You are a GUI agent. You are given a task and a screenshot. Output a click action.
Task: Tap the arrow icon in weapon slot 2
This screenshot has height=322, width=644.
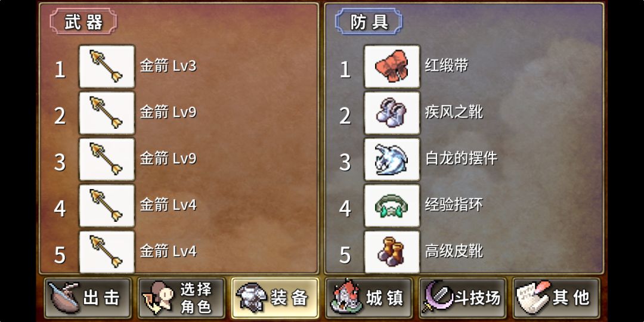[x=107, y=113]
